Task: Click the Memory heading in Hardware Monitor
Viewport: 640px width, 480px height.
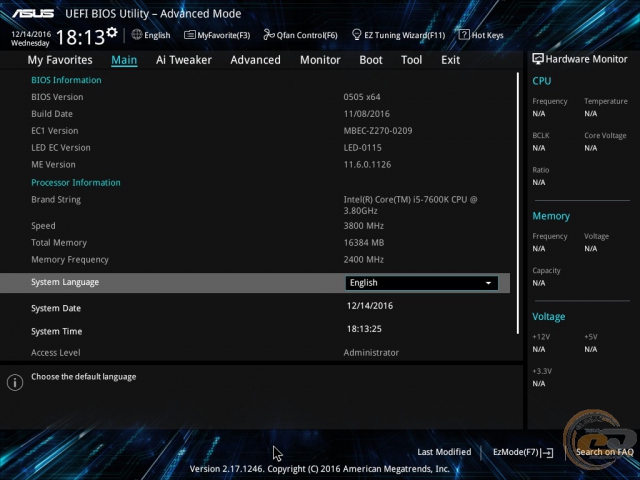Action: click(551, 216)
